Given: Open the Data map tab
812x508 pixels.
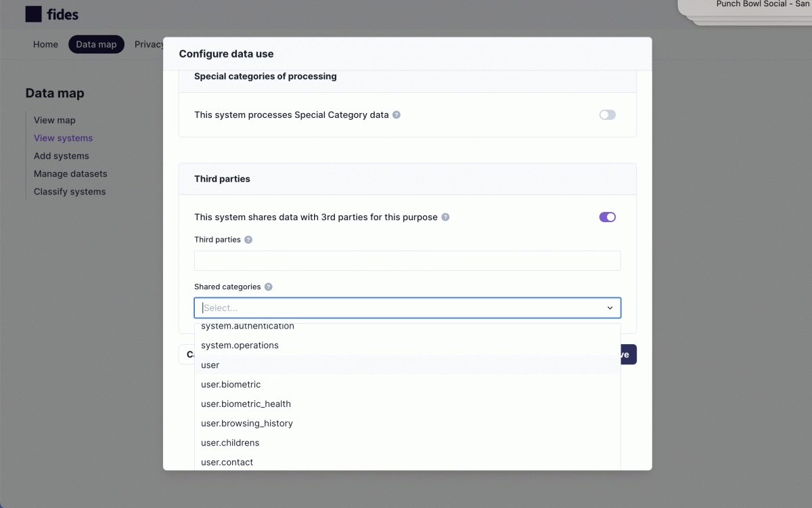Looking at the screenshot, I should pyautogui.click(x=96, y=45).
